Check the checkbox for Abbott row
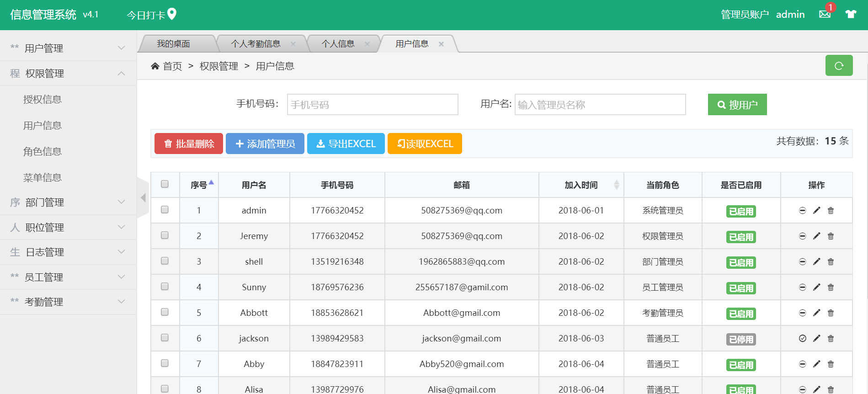 pos(165,312)
